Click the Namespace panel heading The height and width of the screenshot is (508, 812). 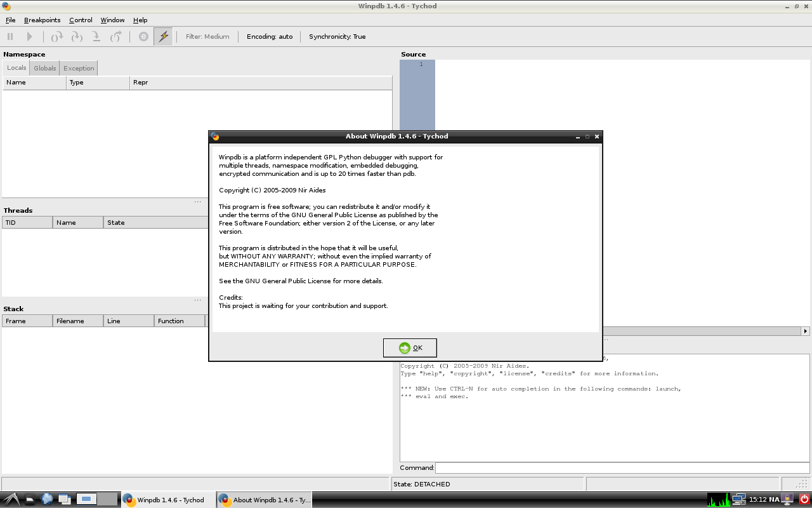(x=24, y=55)
